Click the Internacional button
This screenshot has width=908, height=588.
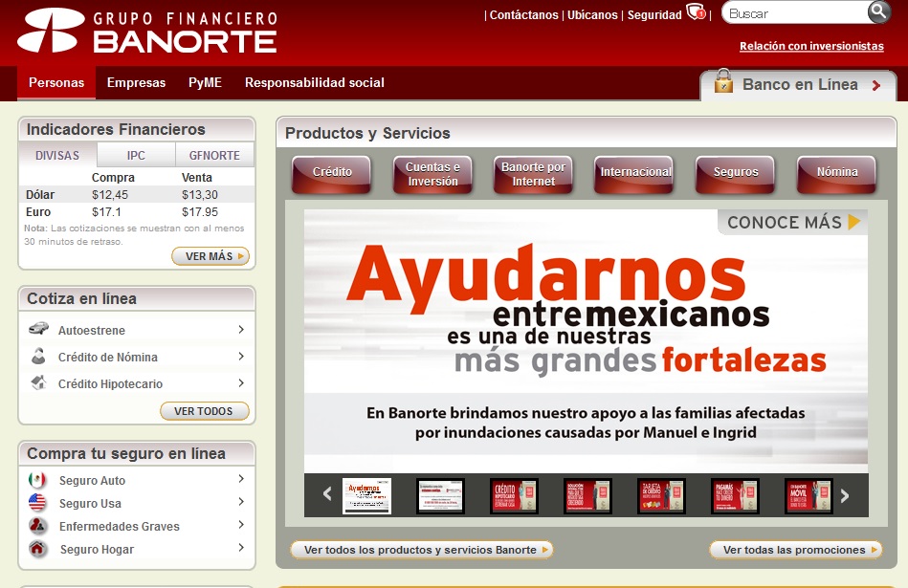(x=634, y=174)
